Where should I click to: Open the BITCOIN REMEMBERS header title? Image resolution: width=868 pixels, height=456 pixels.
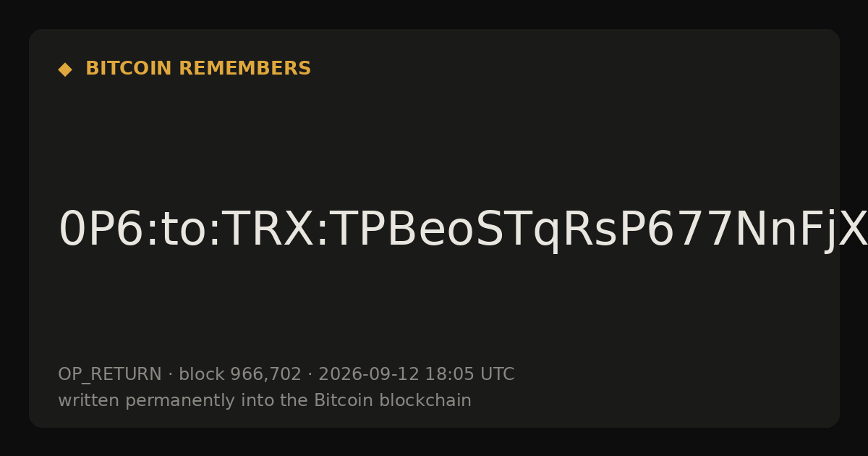point(198,69)
